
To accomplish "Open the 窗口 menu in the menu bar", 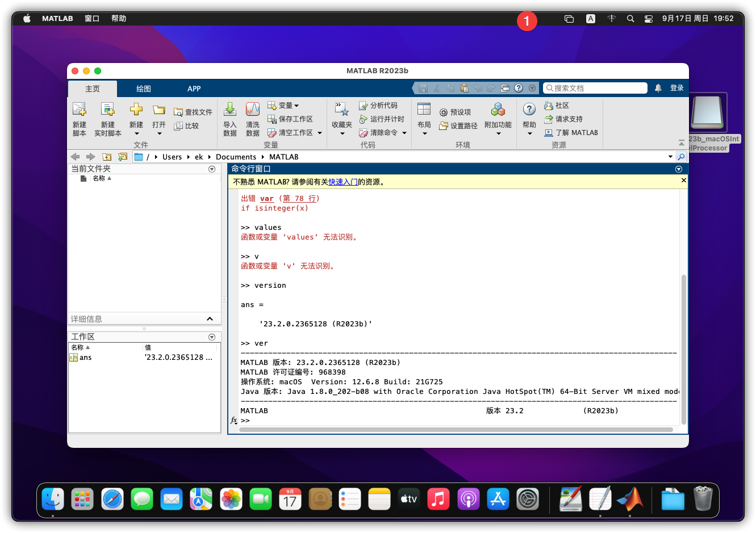I will click(92, 18).
